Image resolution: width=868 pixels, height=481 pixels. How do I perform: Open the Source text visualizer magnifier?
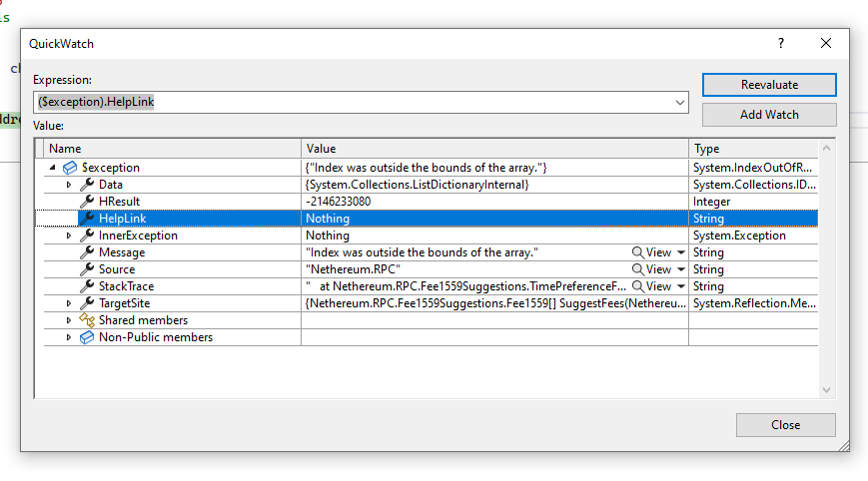click(x=637, y=269)
